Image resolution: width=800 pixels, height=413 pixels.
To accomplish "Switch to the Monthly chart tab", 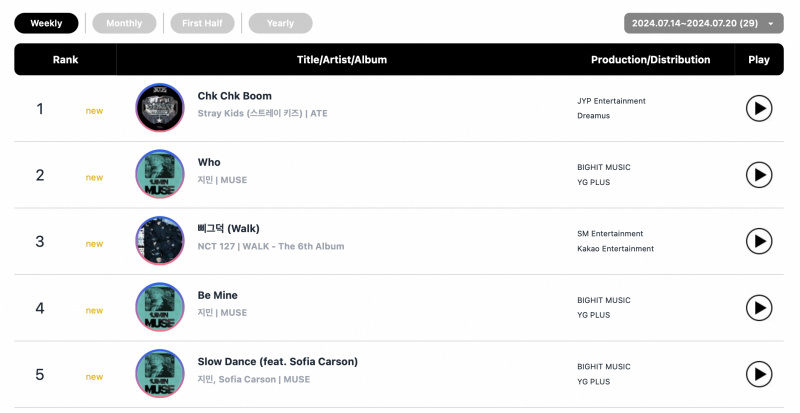I will pos(124,23).
